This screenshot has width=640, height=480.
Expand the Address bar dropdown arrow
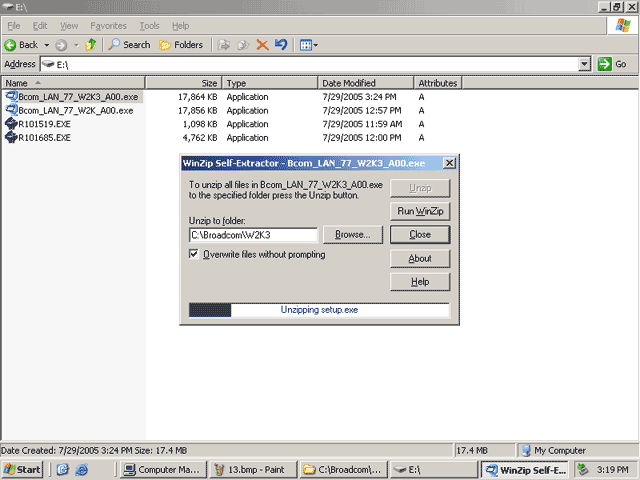pos(584,64)
